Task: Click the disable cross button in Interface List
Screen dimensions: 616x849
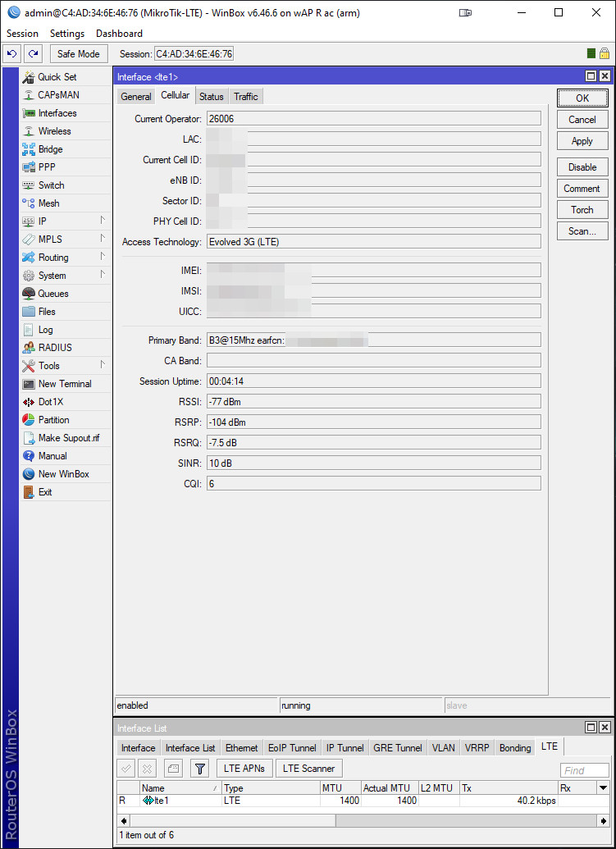Action: coord(148,769)
